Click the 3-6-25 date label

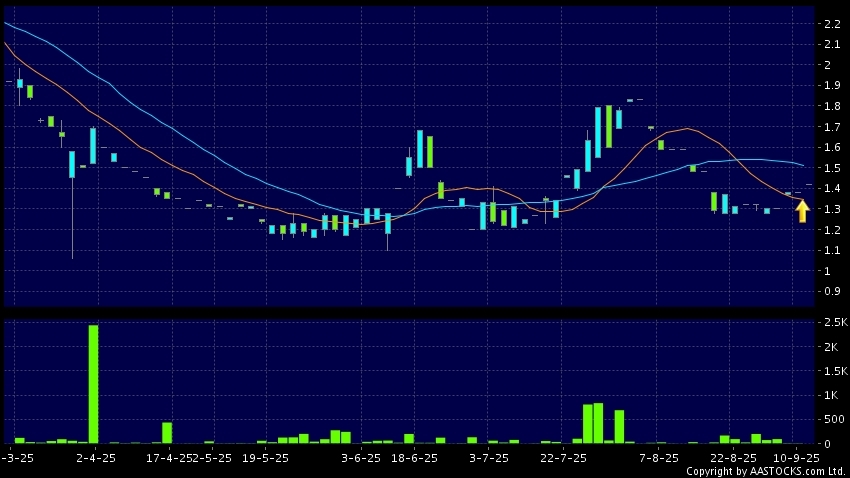[x=361, y=458]
